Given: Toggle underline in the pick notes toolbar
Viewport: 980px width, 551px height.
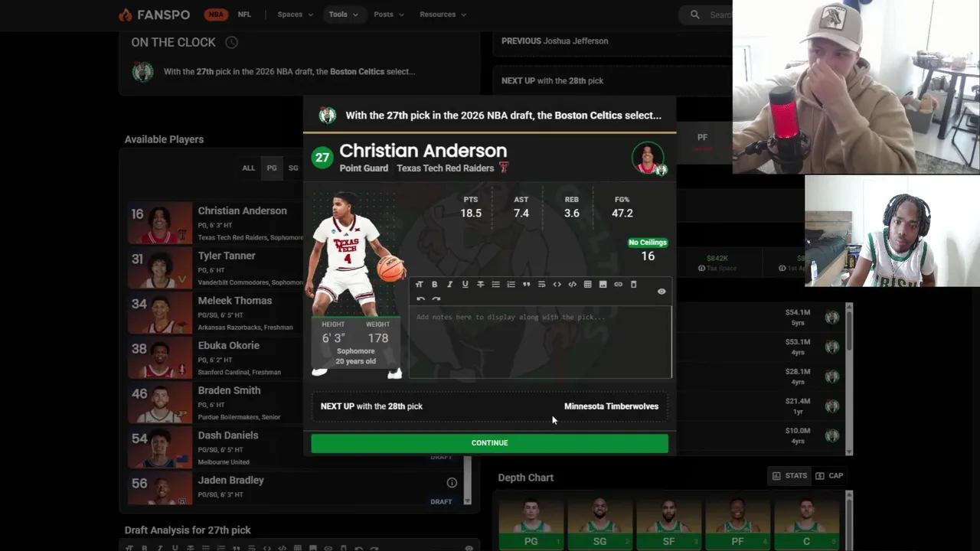Looking at the screenshot, I should pyautogui.click(x=465, y=285).
